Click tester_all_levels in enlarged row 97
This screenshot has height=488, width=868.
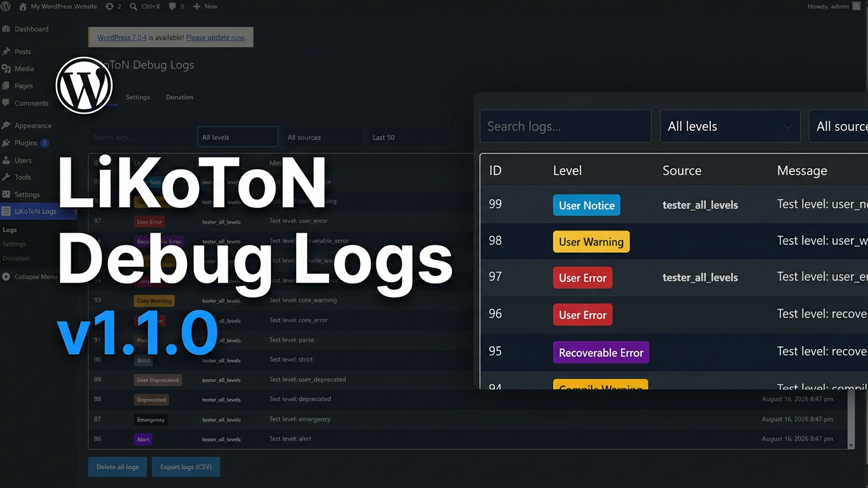700,277
